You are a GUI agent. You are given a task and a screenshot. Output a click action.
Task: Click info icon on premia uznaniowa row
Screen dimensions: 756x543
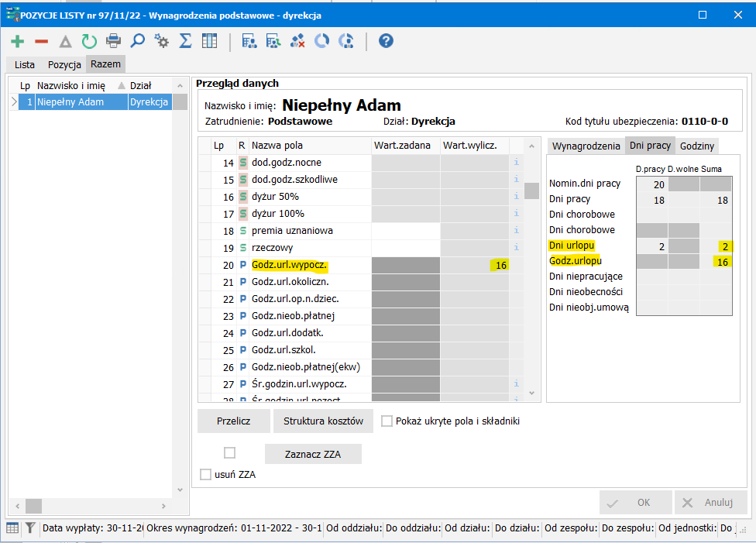tap(517, 230)
